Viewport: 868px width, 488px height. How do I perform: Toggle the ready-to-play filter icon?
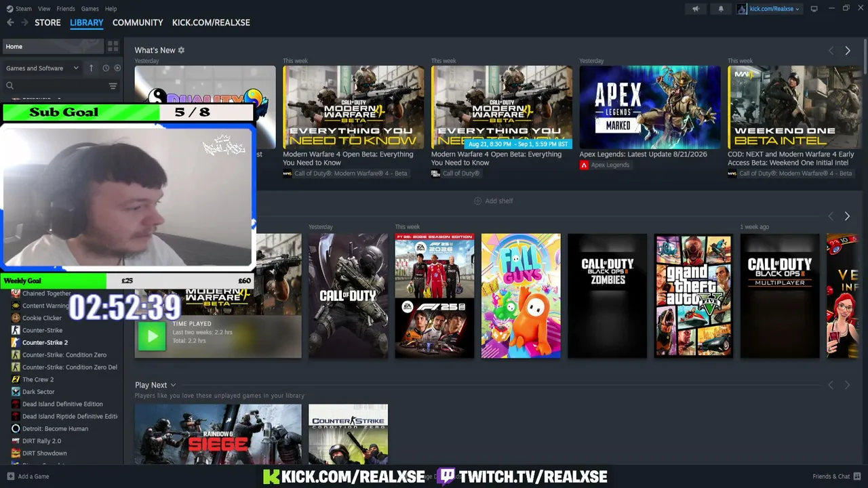click(x=117, y=68)
